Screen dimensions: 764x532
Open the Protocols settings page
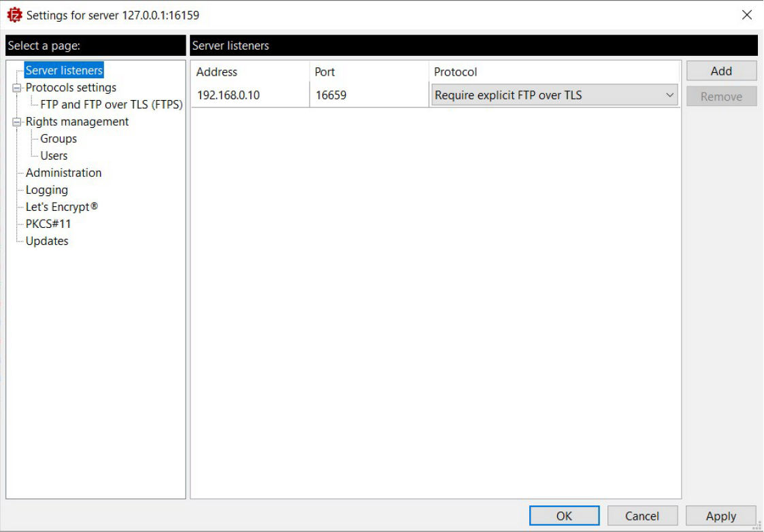[x=71, y=88]
